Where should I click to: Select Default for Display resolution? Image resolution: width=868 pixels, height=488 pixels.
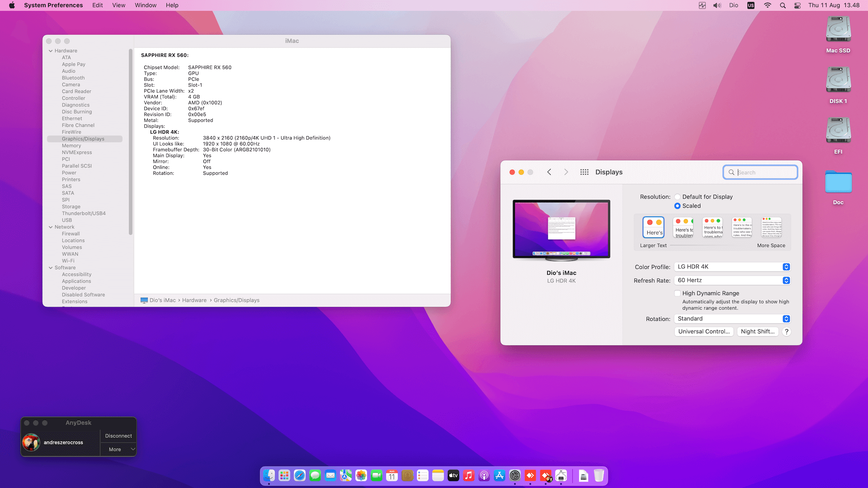pyautogui.click(x=677, y=197)
